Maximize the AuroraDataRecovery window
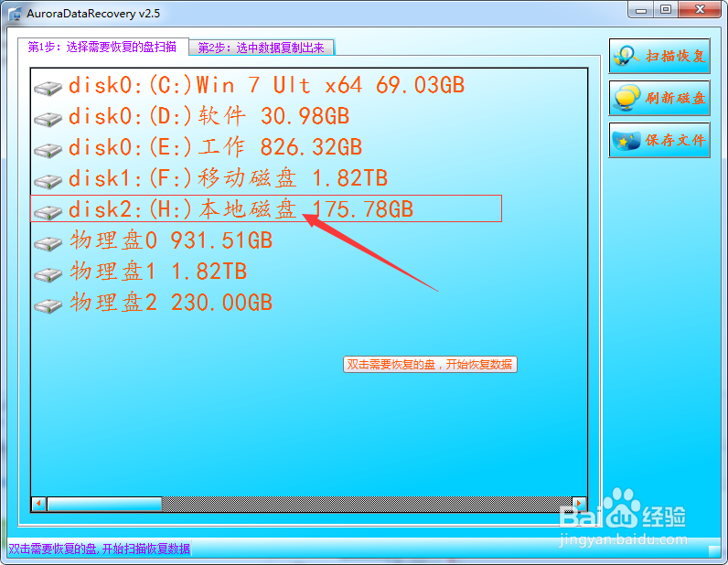 (x=666, y=9)
